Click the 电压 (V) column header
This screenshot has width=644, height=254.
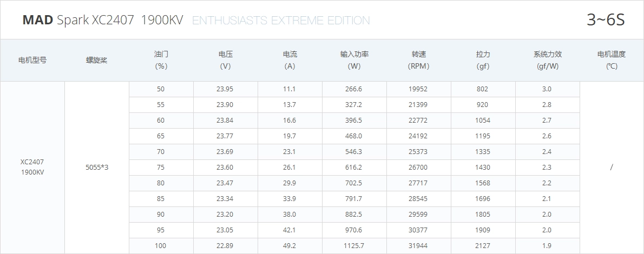[226, 60]
